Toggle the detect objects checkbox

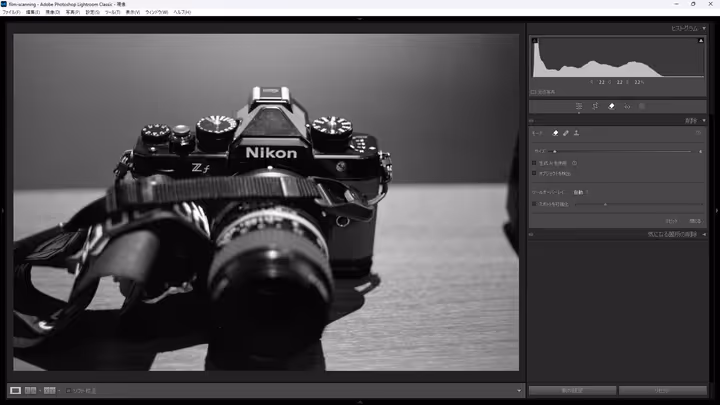(x=535, y=172)
